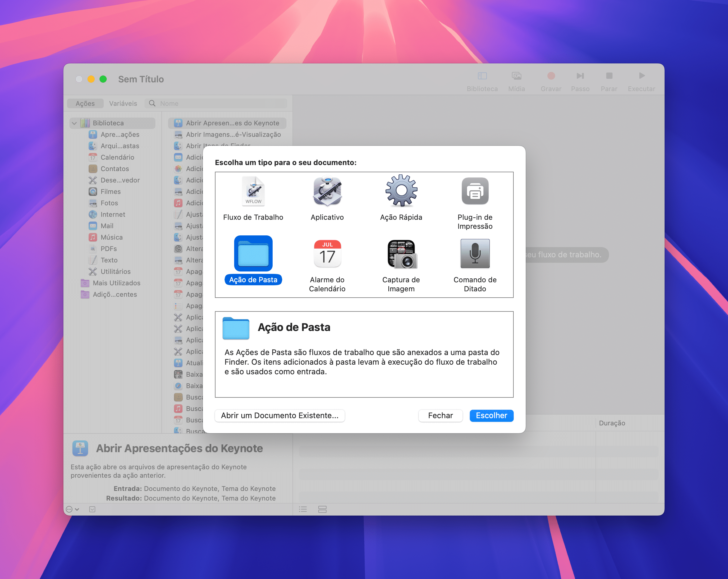The image size is (728, 579).
Task: Pick the Ação Rápida gear icon
Action: pyautogui.click(x=401, y=191)
